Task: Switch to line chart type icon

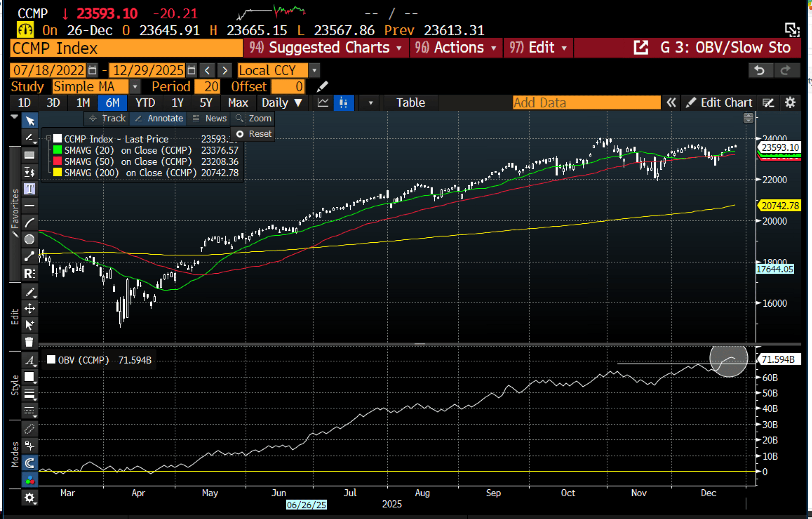Action: click(323, 103)
